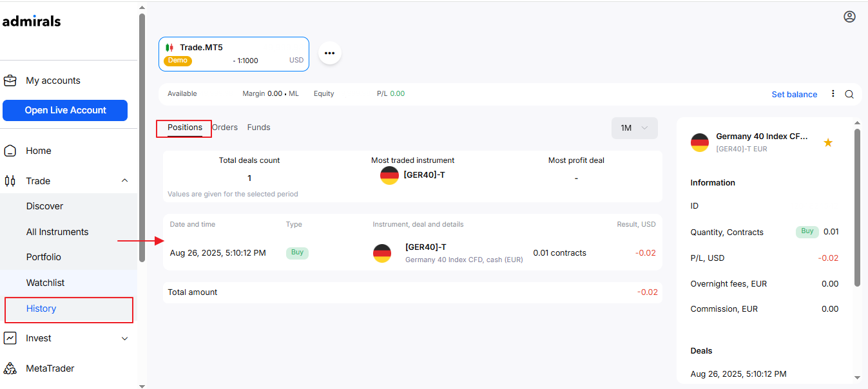868x389 pixels.
Task: Open the 1M period dropdown
Action: point(635,128)
